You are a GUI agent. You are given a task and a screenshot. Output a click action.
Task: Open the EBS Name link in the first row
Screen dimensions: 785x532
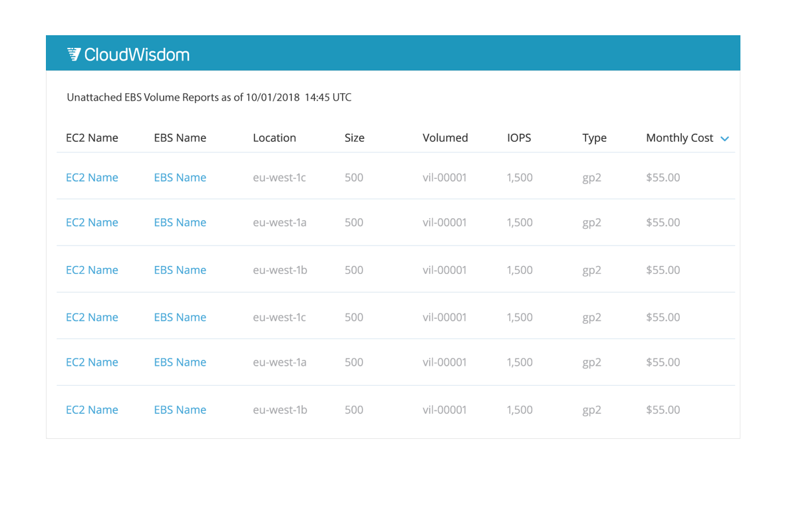(180, 178)
